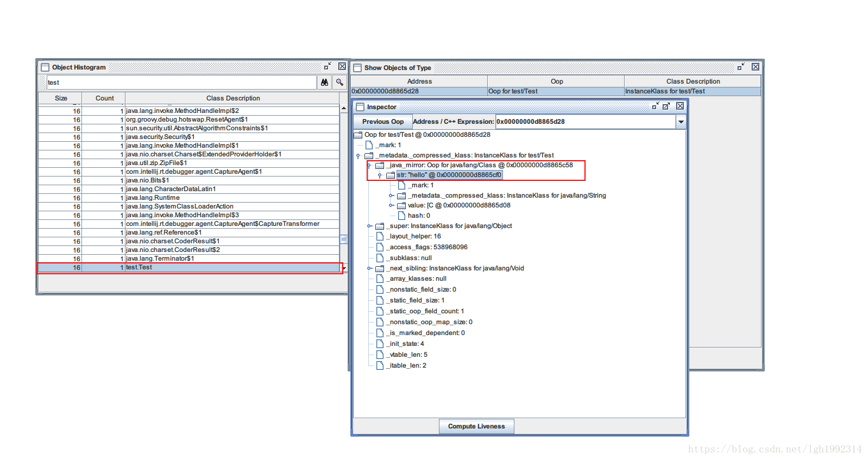This screenshot has height=460, width=868.
Task: Click folder icon of root Oop for test/Test
Action: [x=358, y=135]
